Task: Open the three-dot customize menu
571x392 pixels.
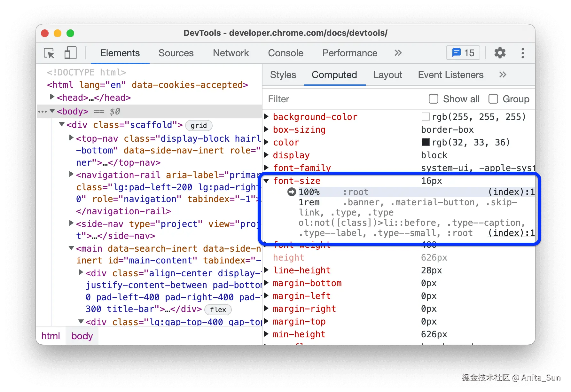Action: (523, 53)
